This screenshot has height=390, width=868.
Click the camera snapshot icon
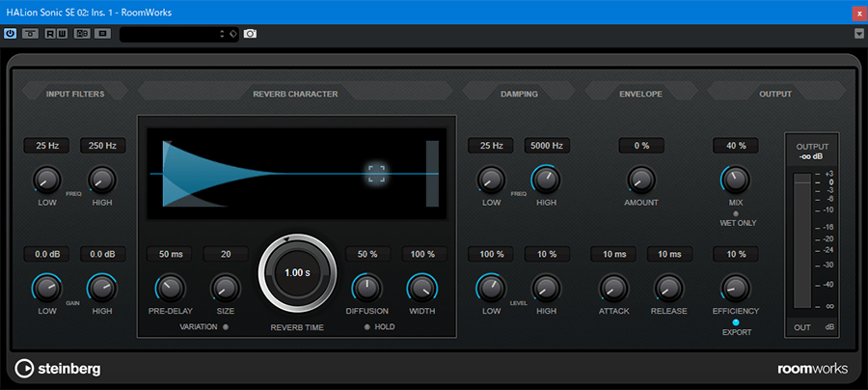tap(250, 34)
